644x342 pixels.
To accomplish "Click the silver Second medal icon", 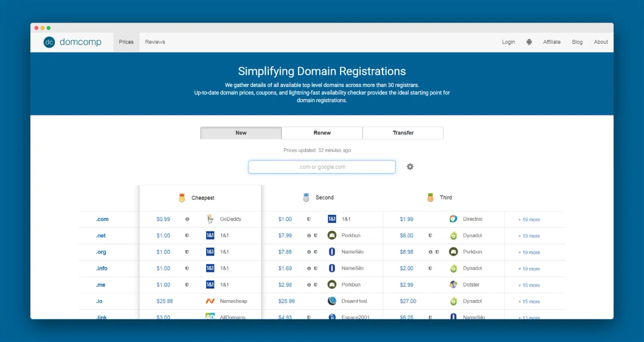I will click(306, 198).
